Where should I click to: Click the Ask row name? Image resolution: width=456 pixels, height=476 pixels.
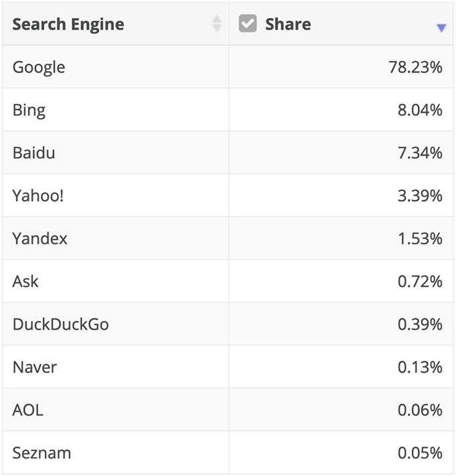coord(25,282)
